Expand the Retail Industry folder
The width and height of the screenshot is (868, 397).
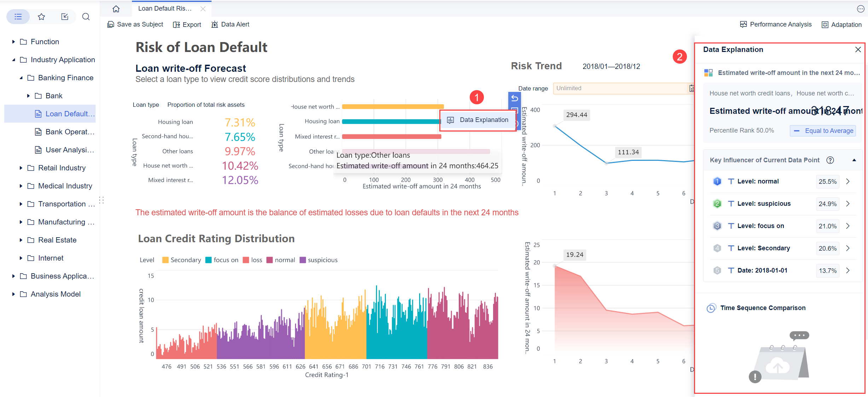click(x=20, y=168)
